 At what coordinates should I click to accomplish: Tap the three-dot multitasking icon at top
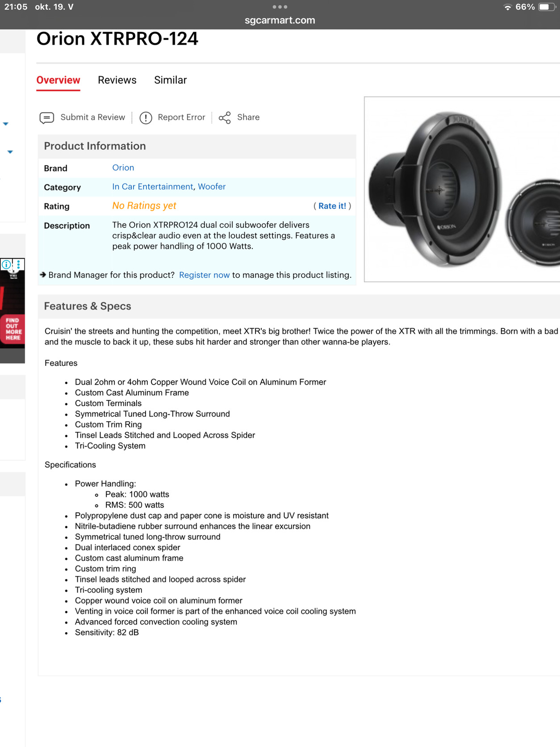(x=280, y=7)
